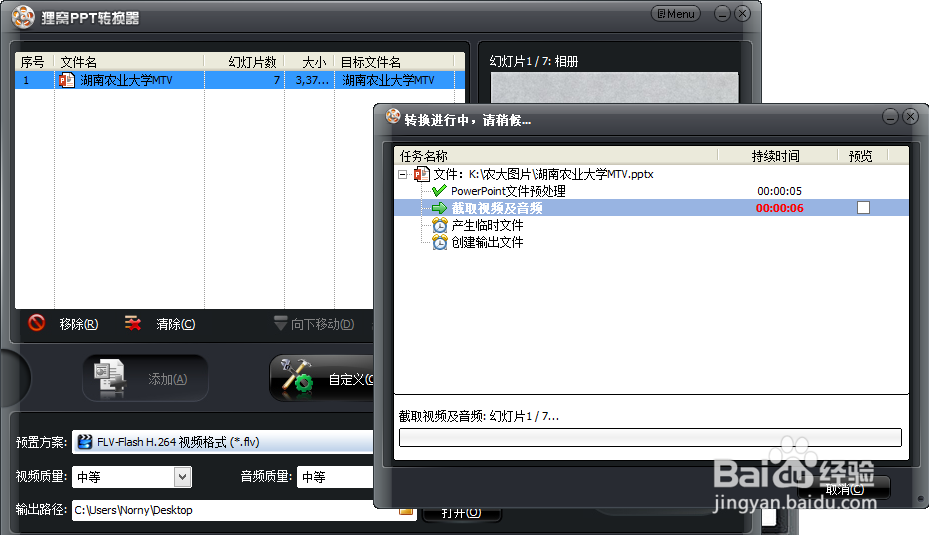The image size is (929, 535).
Task: Open the 预置方案 FLV format dropdown
Action: (x=222, y=442)
